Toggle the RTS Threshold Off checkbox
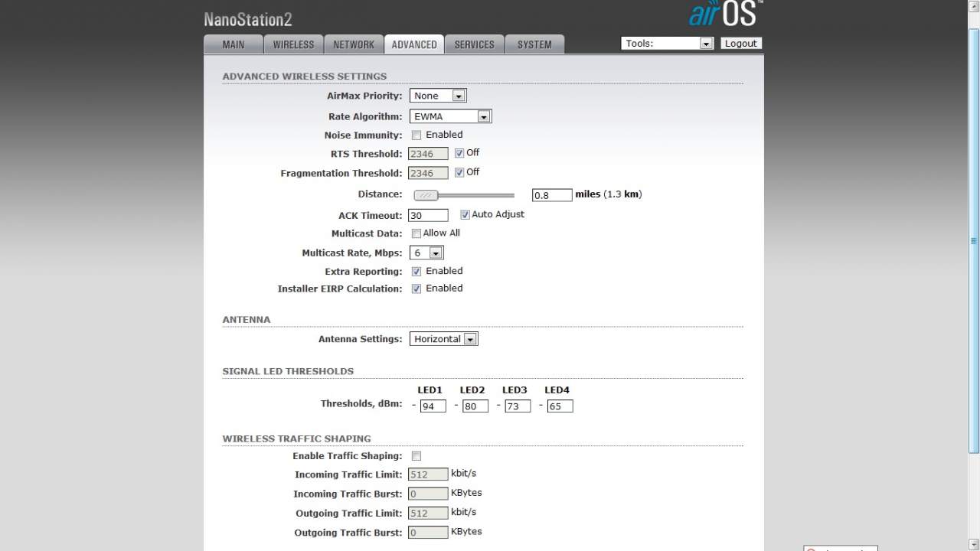 click(459, 153)
